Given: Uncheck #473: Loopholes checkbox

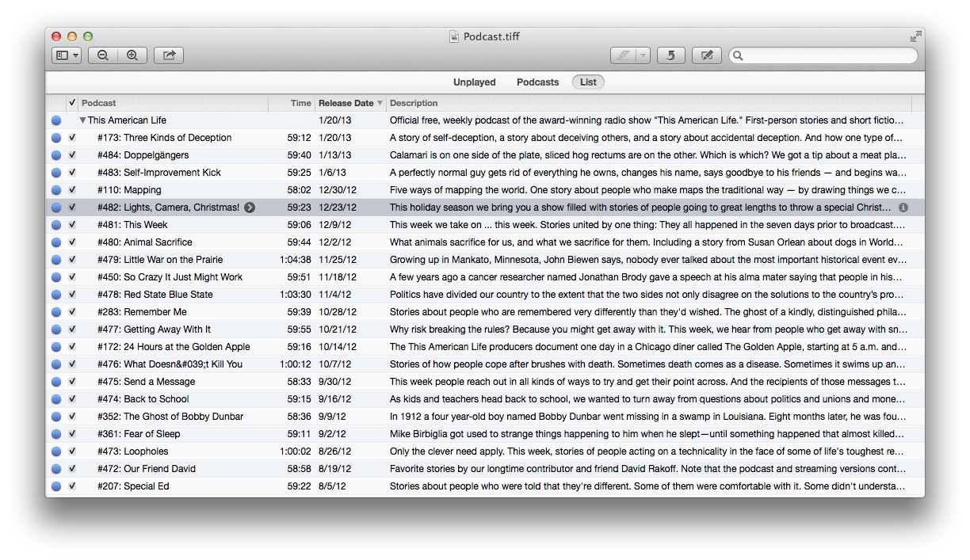Looking at the screenshot, I should coord(72,451).
